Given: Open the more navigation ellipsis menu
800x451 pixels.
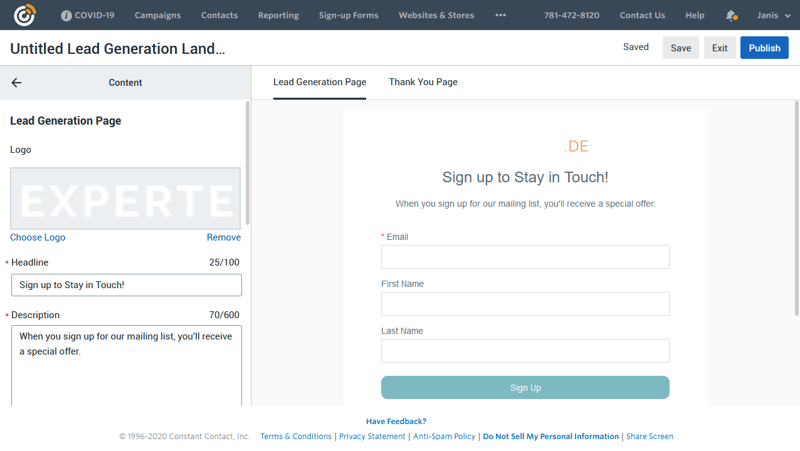Looking at the screenshot, I should (501, 15).
